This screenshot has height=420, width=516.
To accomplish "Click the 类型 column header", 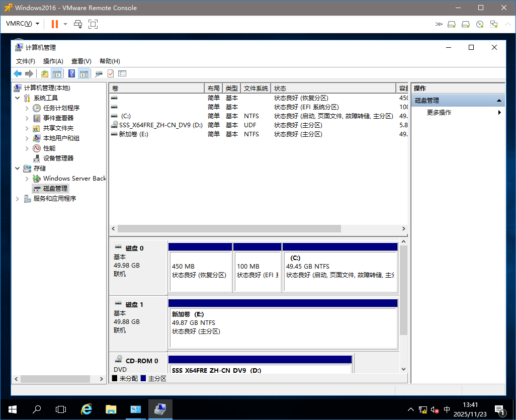I will pos(231,88).
